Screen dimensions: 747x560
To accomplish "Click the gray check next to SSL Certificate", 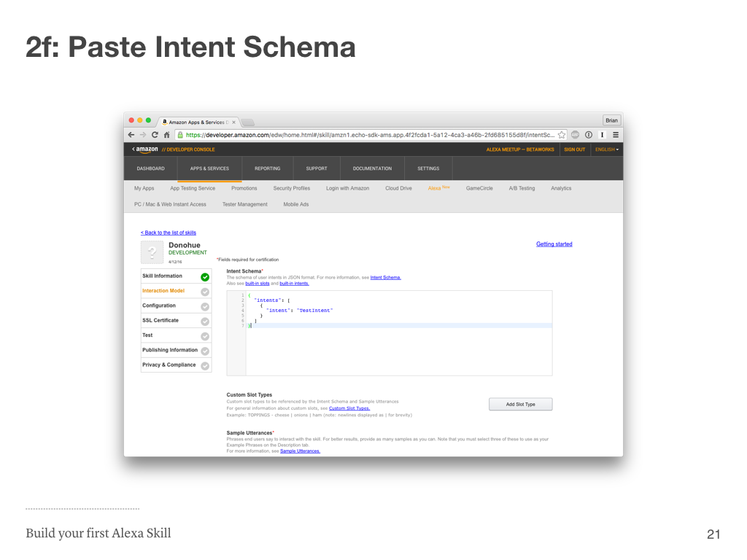I will [205, 322].
